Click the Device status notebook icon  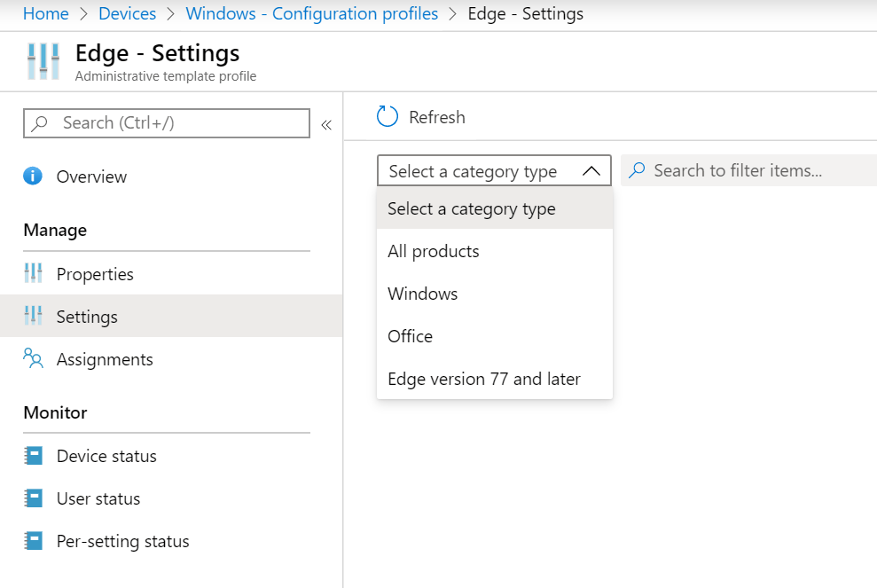[x=33, y=456]
